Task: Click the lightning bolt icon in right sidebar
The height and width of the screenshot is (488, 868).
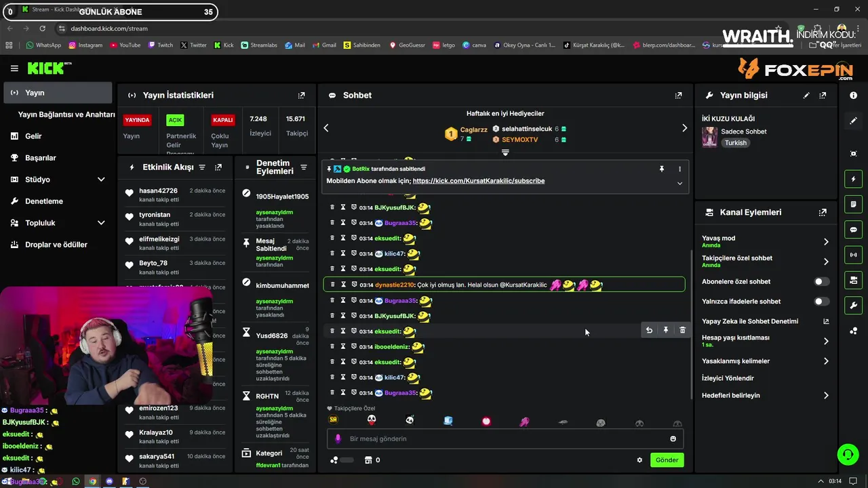Action: pyautogui.click(x=853, y=179)
